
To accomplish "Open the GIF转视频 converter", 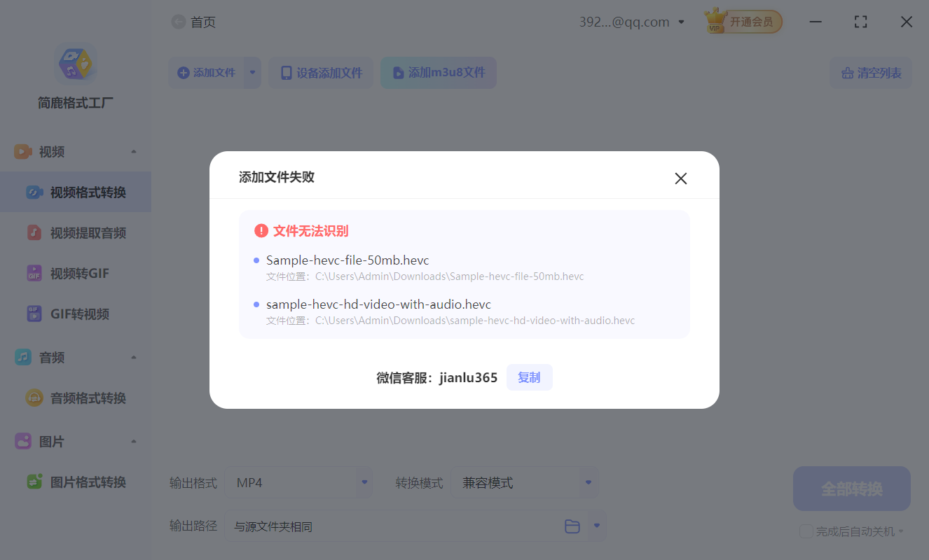I will point(76,313).
